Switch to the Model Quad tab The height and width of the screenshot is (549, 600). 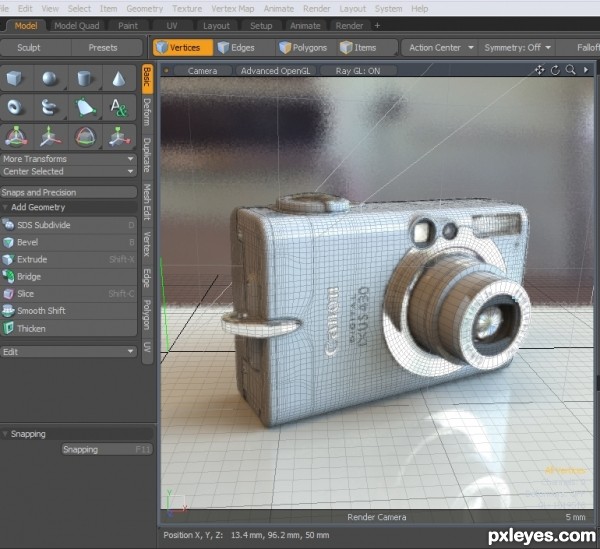coord(77,26)
